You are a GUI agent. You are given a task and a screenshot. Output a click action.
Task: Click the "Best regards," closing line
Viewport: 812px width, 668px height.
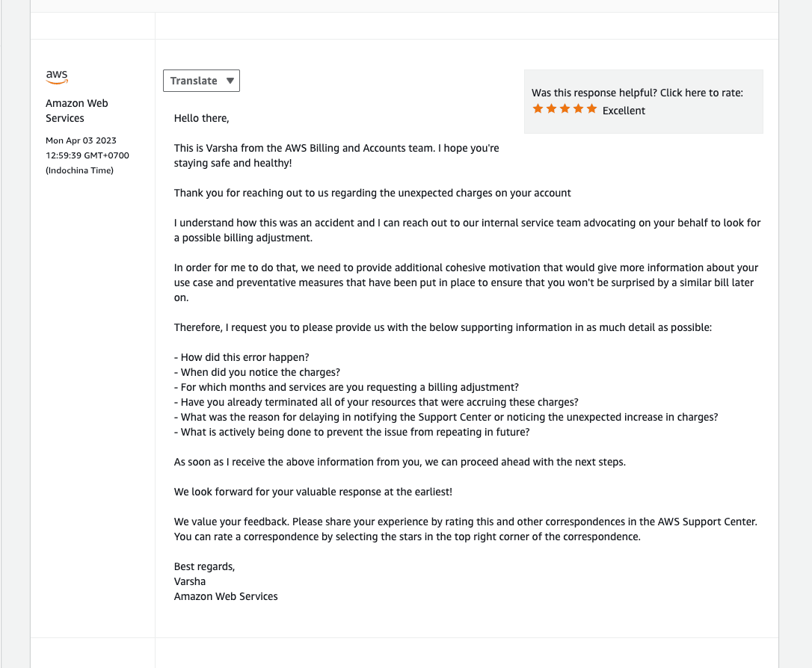(204, 566)
